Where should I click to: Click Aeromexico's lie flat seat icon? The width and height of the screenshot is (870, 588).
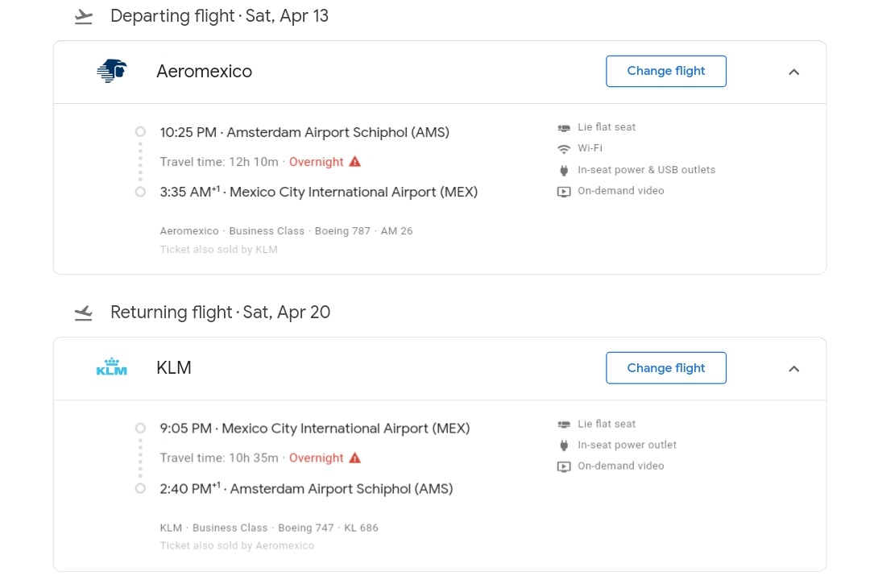coord(564,128)
